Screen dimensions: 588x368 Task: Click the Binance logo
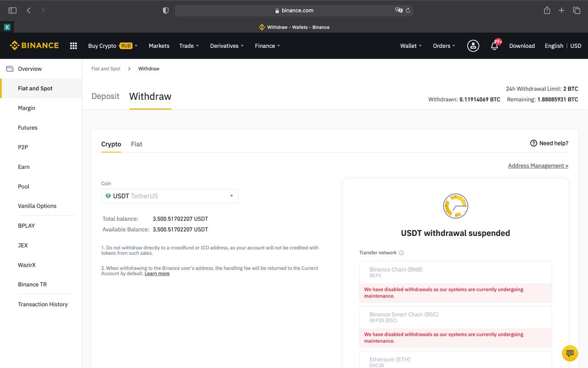click(34, 46)
